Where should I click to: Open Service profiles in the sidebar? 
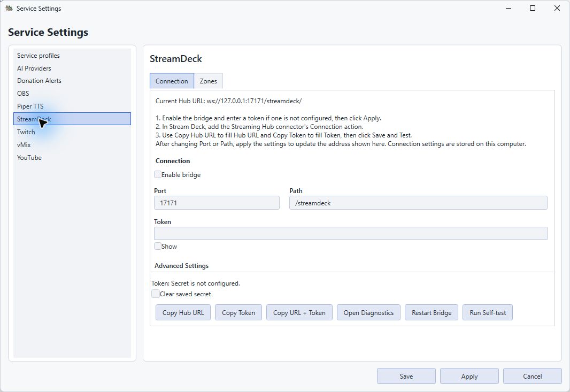click(x=72, y=55)
